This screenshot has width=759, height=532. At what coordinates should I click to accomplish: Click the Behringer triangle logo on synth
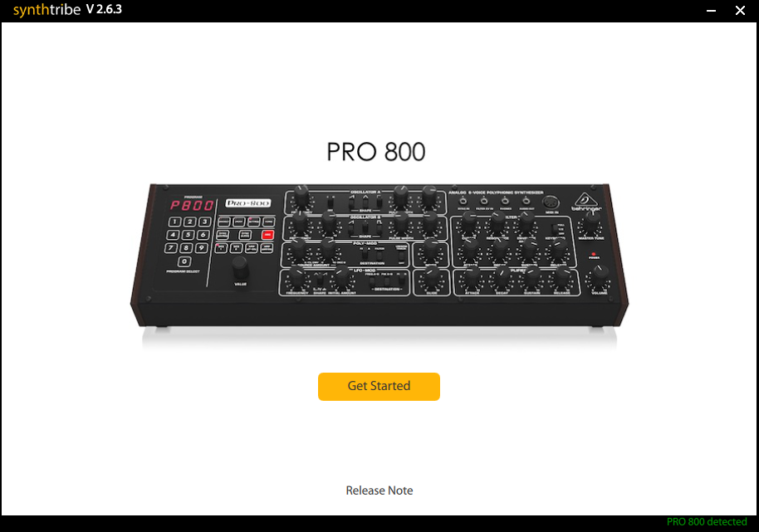tap(585, 200)
